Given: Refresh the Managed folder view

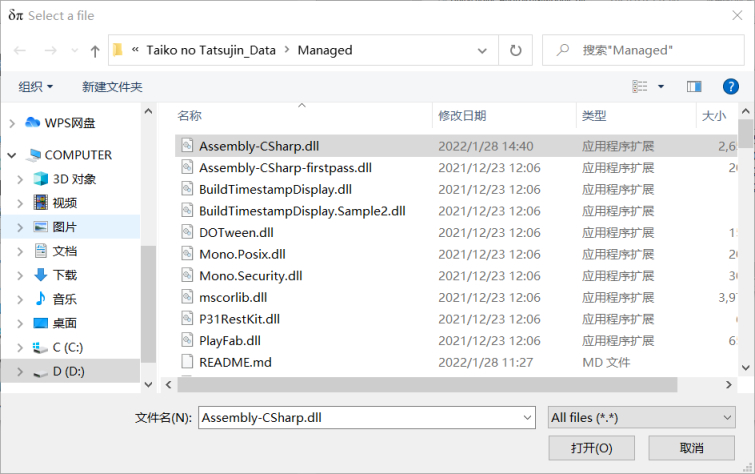Looking at the screenshot, I should click(515, 50).
